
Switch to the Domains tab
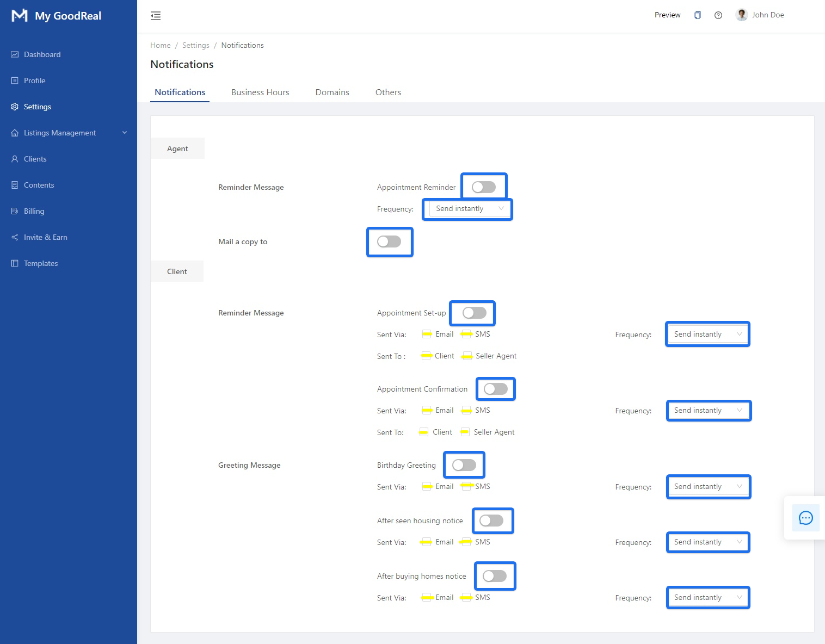(332, 92)
